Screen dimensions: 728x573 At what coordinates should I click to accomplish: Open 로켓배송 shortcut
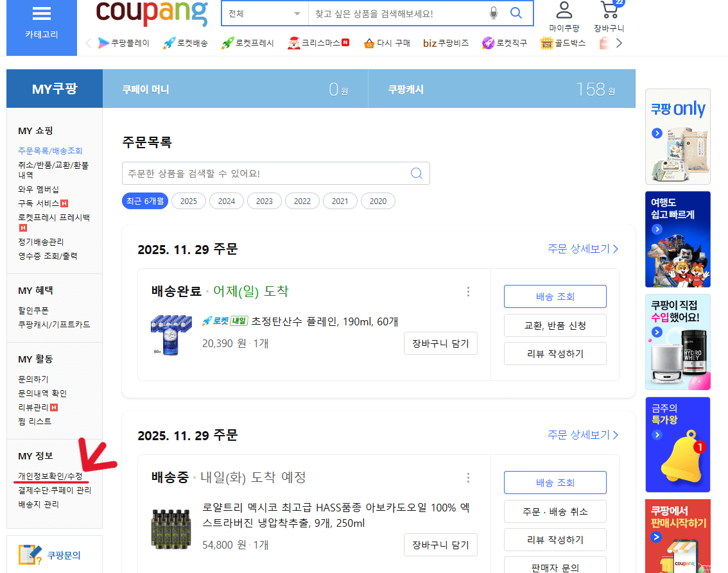click(186, 43)
